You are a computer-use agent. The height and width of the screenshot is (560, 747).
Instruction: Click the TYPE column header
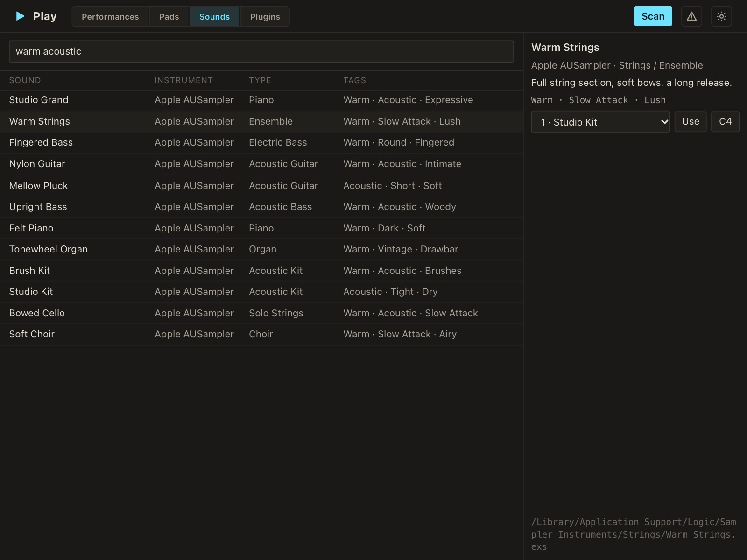260,80
